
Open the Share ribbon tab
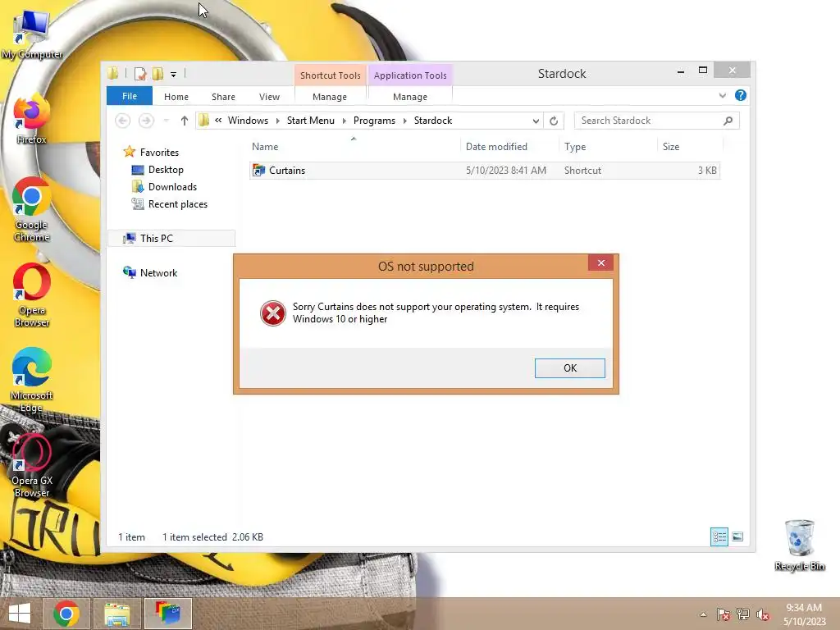pyautogui.click(x=223, y=97)
